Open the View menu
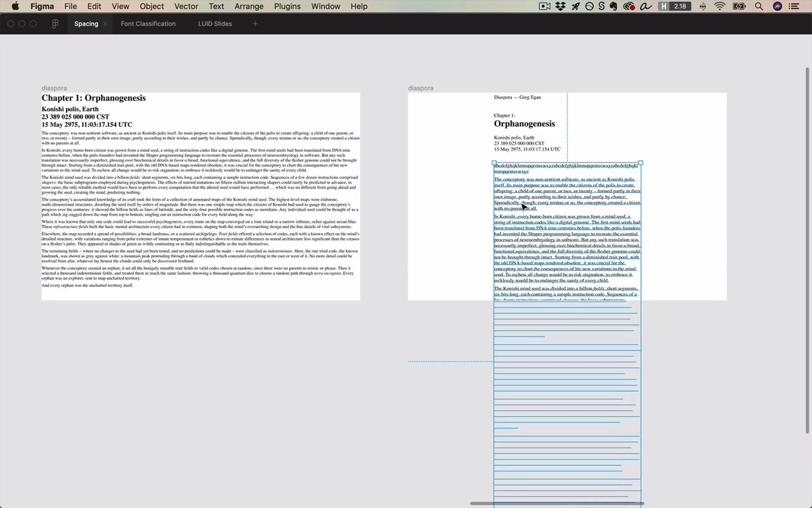The width and height of the screenshot is (812, 508). point(121,6)
